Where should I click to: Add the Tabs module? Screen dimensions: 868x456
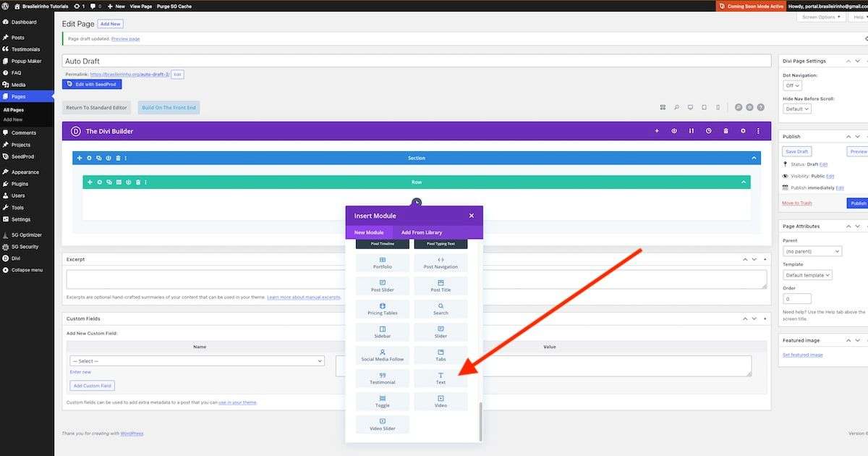441,355
